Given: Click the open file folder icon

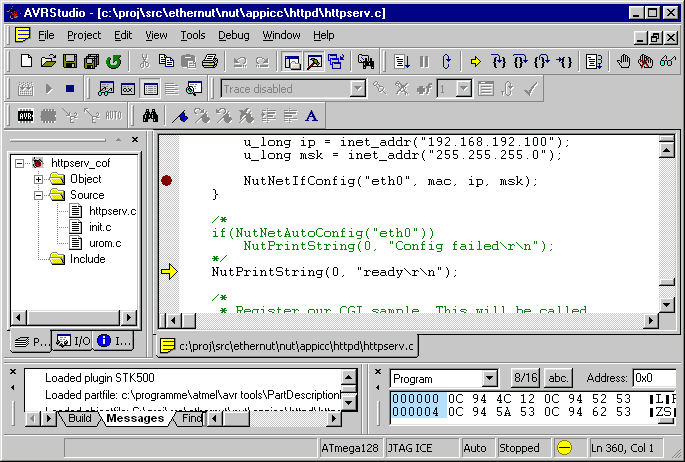Looking at the screenshot, I should click(x=48, y=61).
